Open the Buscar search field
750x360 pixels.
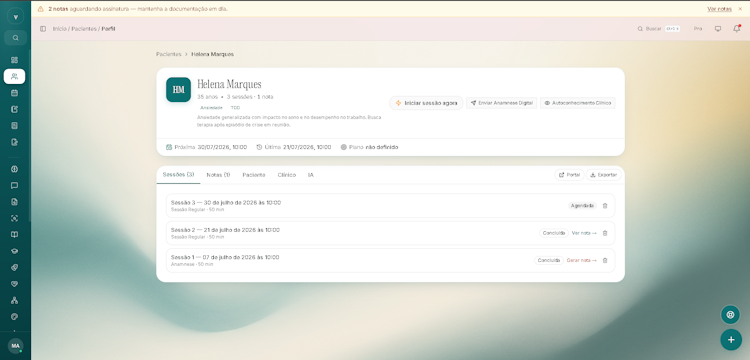659,29
